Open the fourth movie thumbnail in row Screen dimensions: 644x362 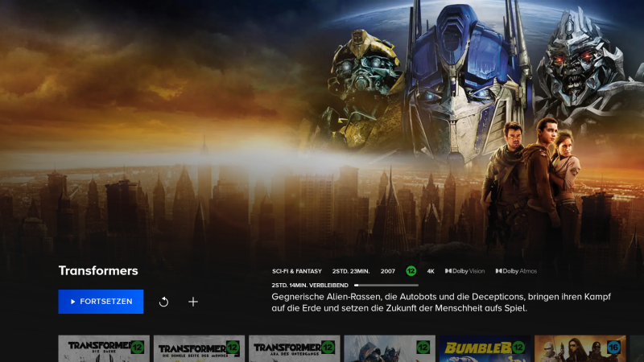pos(389,349)
